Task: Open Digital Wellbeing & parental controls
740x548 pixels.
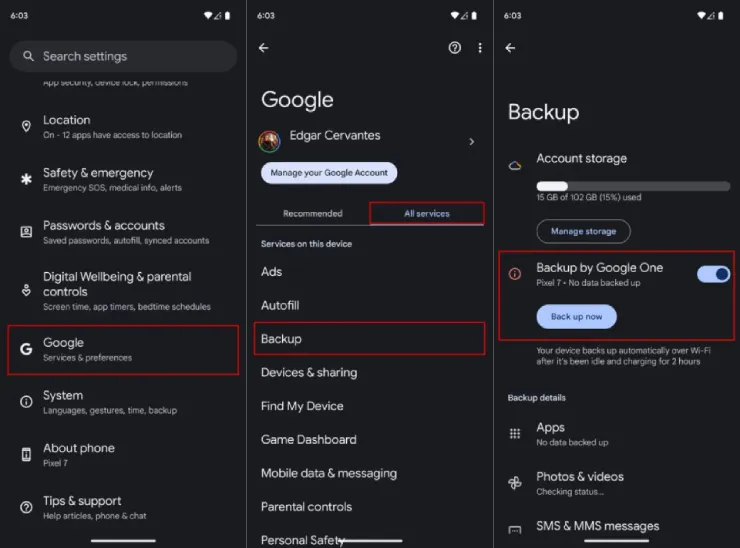Action: click(x=123, y=291)
